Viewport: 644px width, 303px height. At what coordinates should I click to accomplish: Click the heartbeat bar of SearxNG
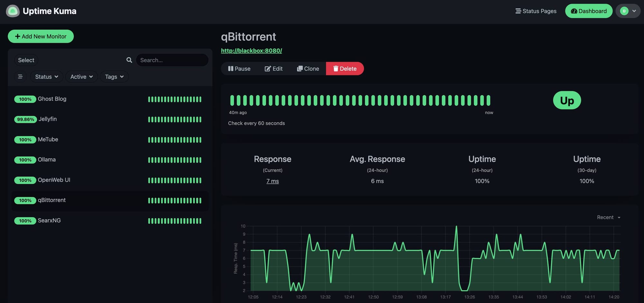click(x=175, y=221)
